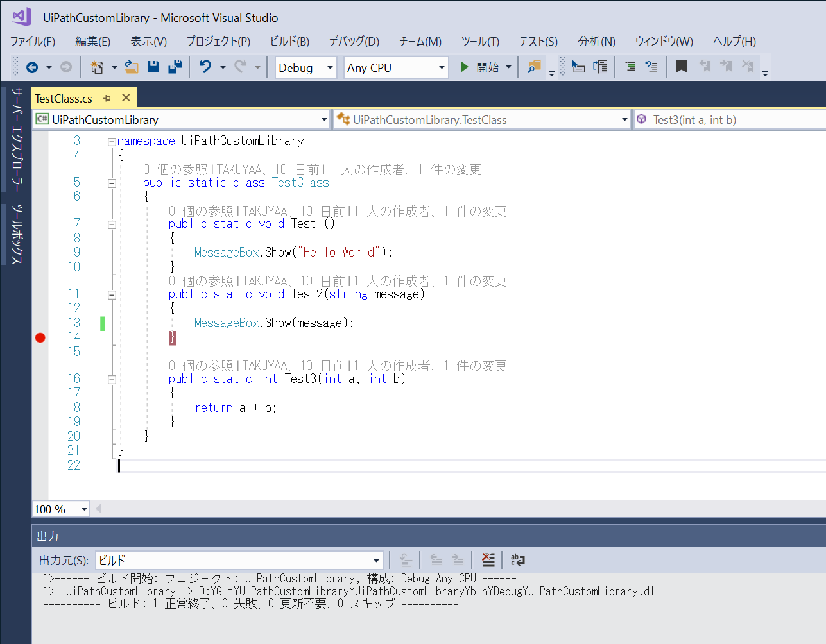Open the 分析(N) menu
The width and height of the screenshot is (826, 644).
click(596, 41)
